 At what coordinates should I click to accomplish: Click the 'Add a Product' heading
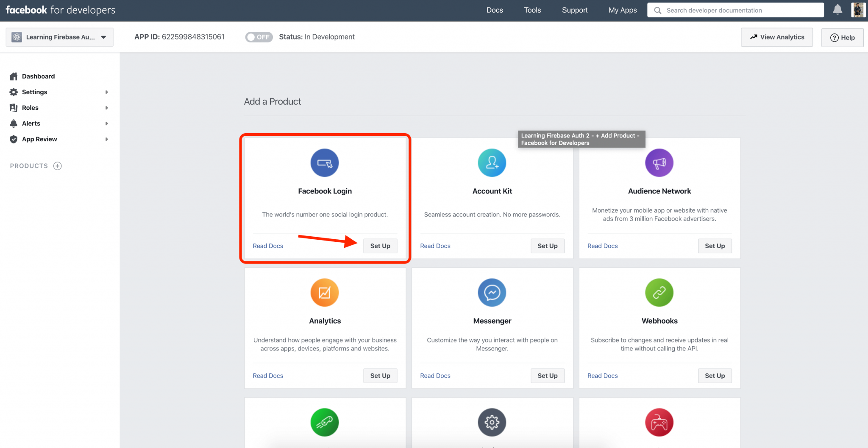[273, 101]
